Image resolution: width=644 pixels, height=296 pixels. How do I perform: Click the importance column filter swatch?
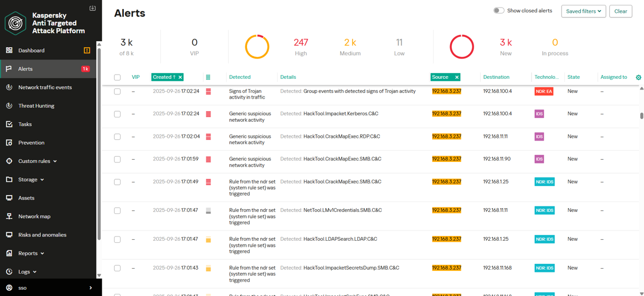tap(208, 77)
